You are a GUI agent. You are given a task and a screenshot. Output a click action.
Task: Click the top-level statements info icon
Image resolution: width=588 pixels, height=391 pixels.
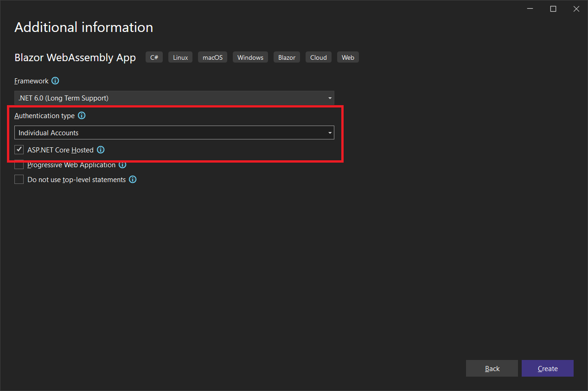click(x=133, y=179)
